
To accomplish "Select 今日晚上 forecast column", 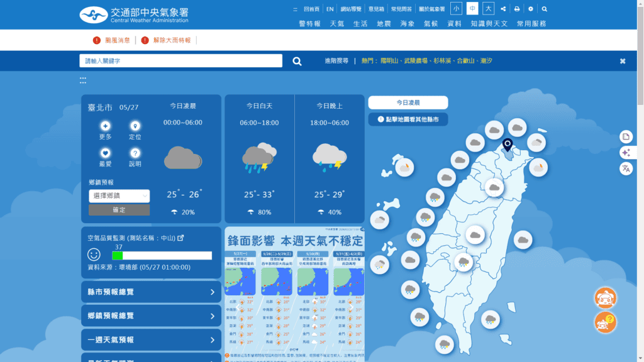I will pyautogui.click(x=330, y=159).
